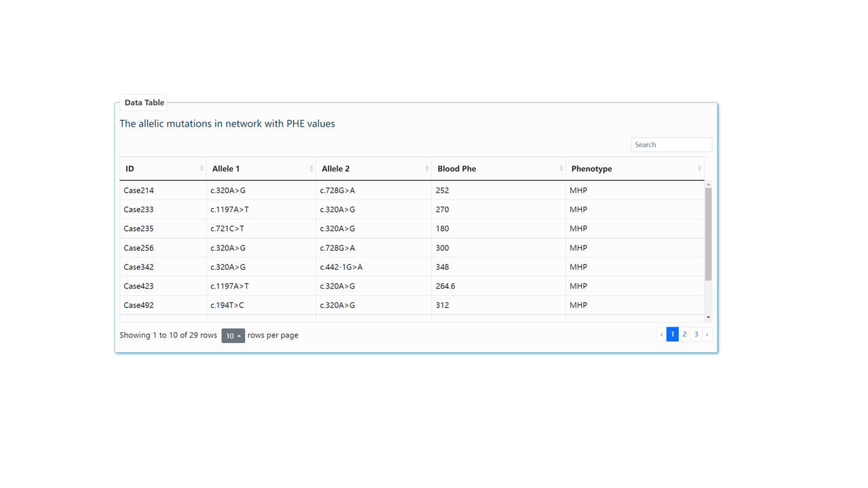The image size is (868, 488).
Task: Click Case235 Allele 1 c.721C>T
Action: (227, 228)
